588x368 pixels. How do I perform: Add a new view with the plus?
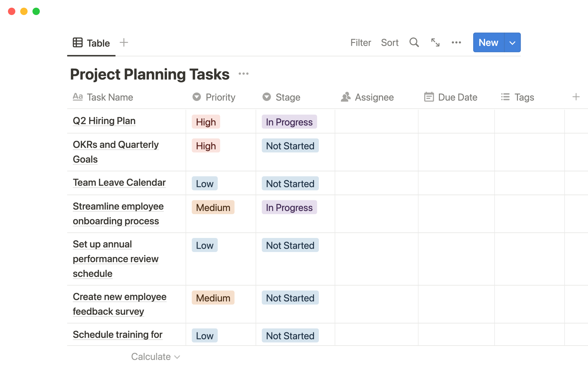124,43
